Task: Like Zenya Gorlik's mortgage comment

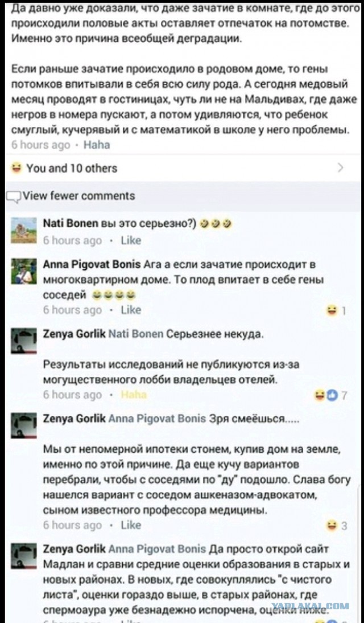Action: click(x=131, y=525)
